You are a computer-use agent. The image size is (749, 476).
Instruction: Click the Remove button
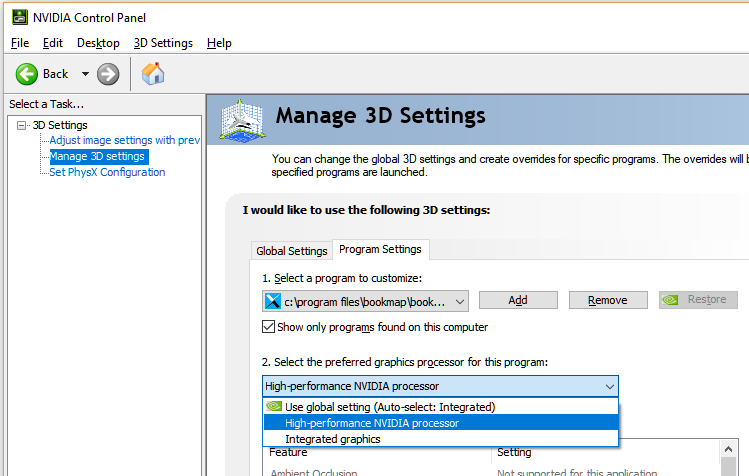tap(608, 300)
